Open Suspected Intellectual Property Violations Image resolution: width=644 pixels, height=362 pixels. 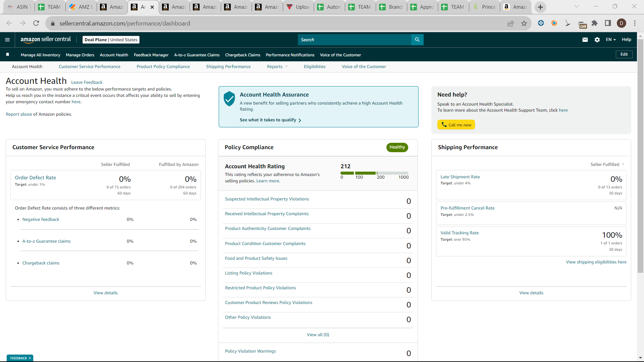(x=267, y=199)
